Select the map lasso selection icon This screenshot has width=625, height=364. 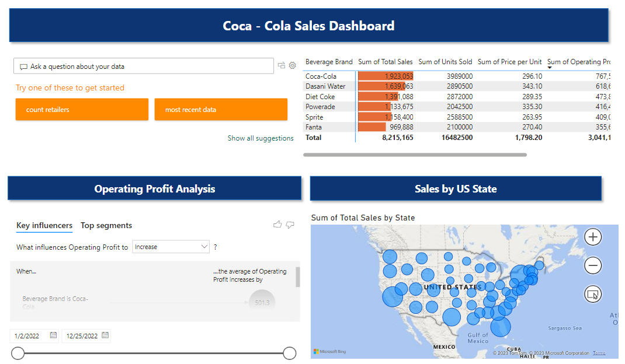(593, 294)
